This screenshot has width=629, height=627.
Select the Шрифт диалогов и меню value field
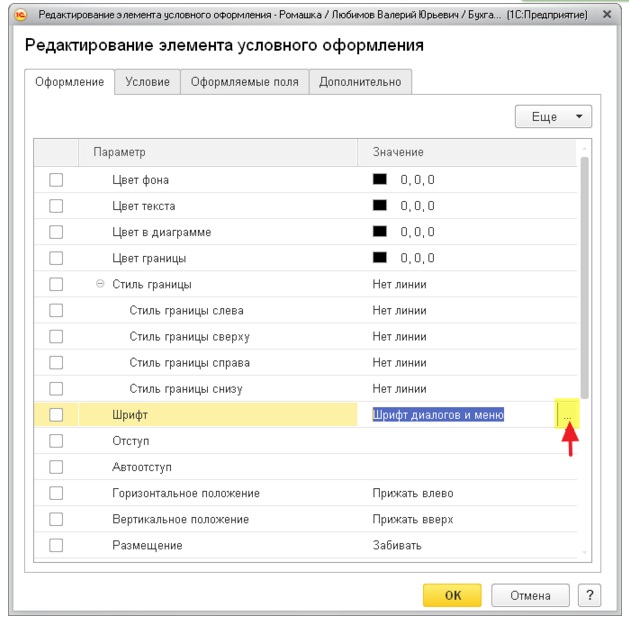tap(438, 414)
